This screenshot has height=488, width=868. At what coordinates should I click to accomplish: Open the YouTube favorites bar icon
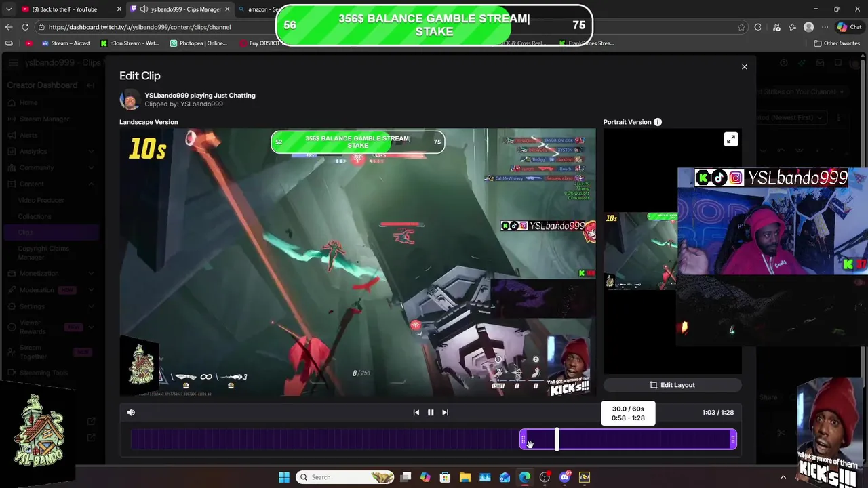pos(28,43)
